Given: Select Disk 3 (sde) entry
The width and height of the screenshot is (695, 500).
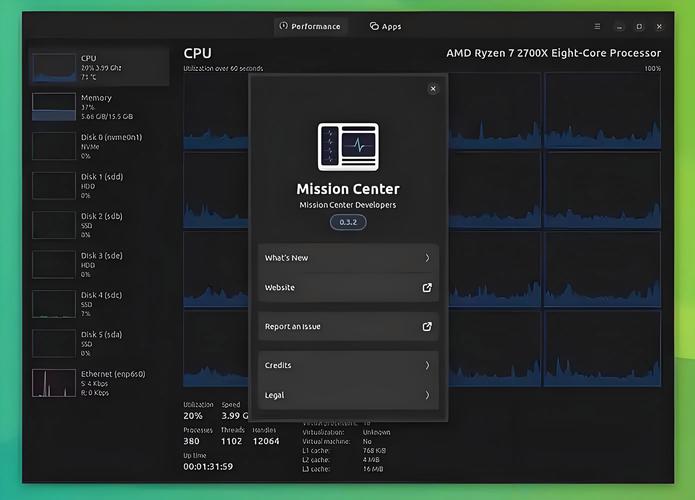Looking at the screenshot, I should pyautogui.click(x=99, y=265).
